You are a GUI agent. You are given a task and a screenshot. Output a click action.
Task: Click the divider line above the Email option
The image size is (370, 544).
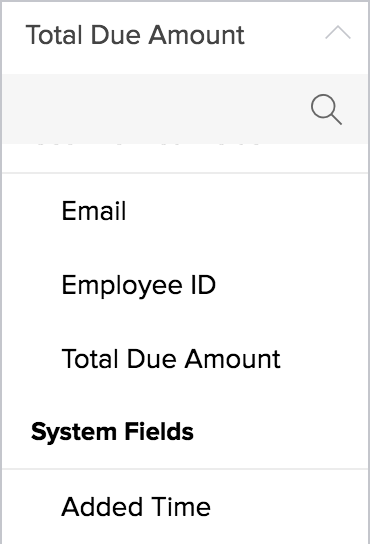point(185,172)
